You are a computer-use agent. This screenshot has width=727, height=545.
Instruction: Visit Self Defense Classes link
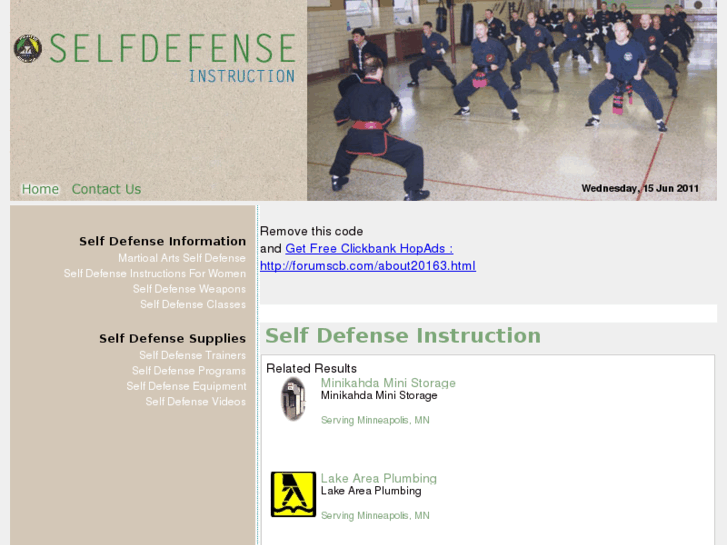click(x=193, y=304)
